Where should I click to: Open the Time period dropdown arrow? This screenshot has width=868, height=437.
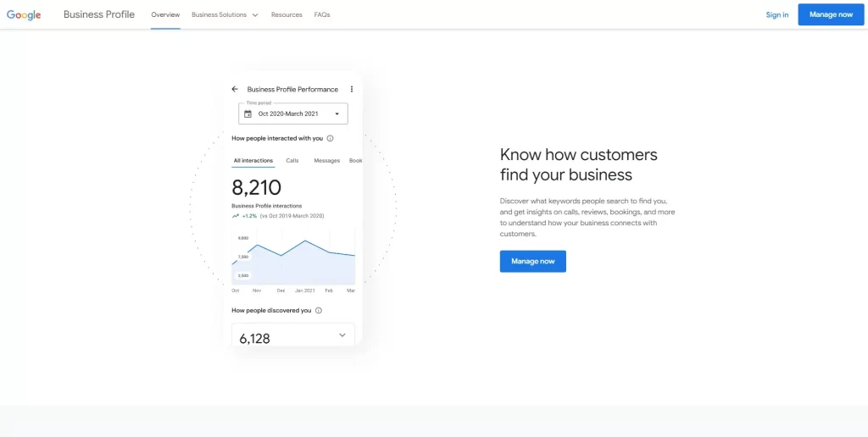[337, 114]
